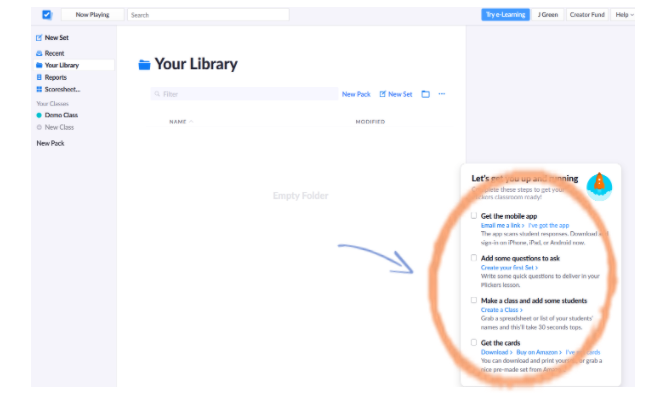Viewport: 647px width, 393px height.
Task: Click the Filter magnifier icon
Action: point(157,94)
